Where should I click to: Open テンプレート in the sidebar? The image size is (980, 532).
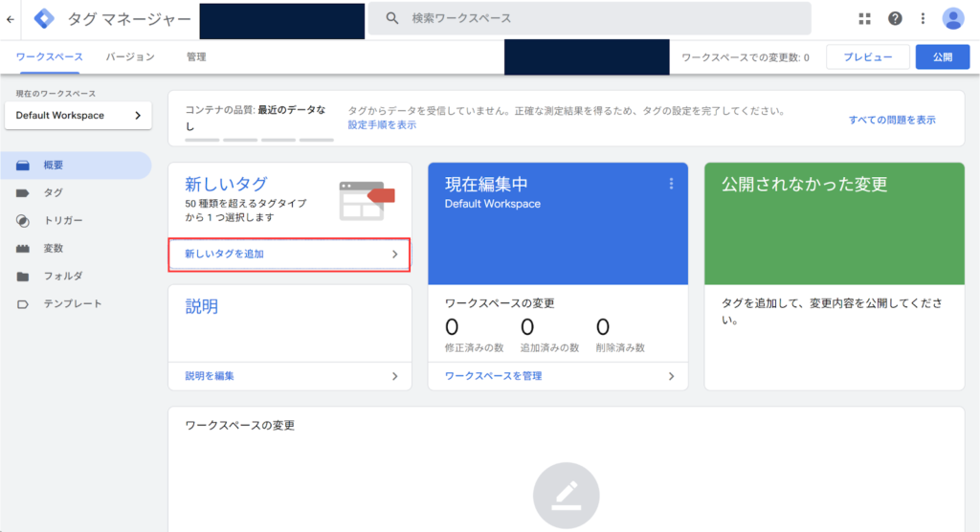pos(72,303)
